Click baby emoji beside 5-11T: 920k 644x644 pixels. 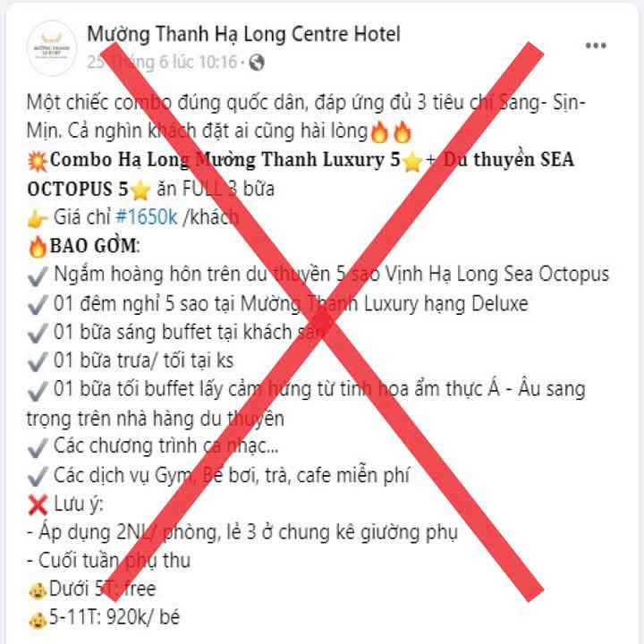pos(38,619)
